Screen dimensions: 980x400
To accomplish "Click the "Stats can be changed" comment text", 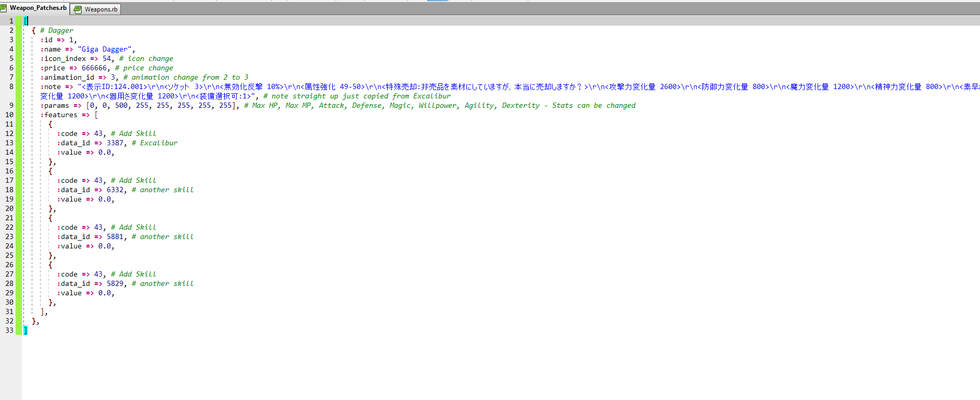I will pos(594,105).
